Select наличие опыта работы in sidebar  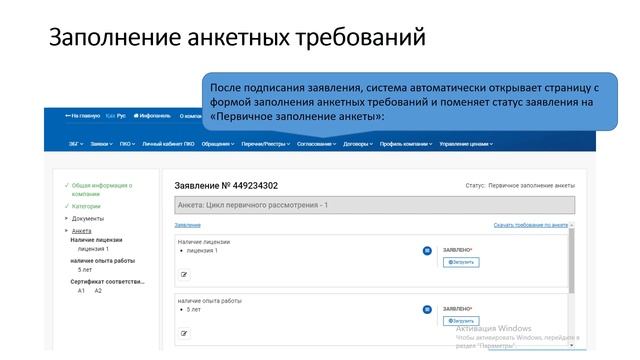point(102,261)
